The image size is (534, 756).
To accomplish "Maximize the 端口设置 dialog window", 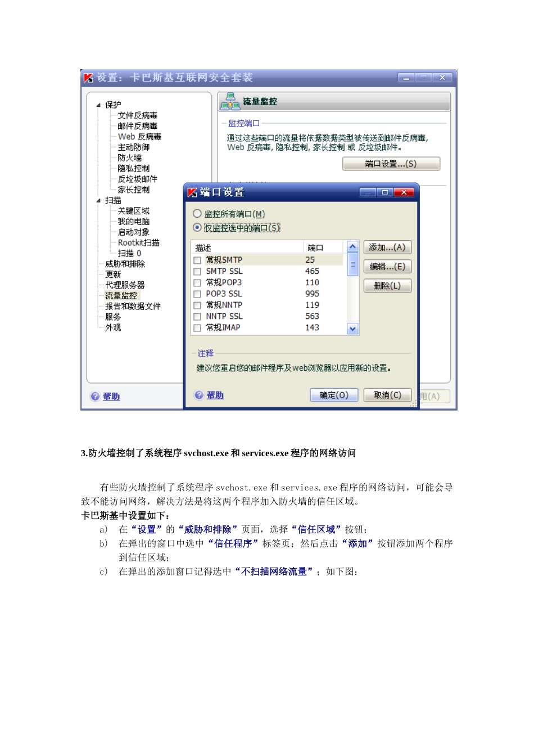I will [x=385, y=192].
